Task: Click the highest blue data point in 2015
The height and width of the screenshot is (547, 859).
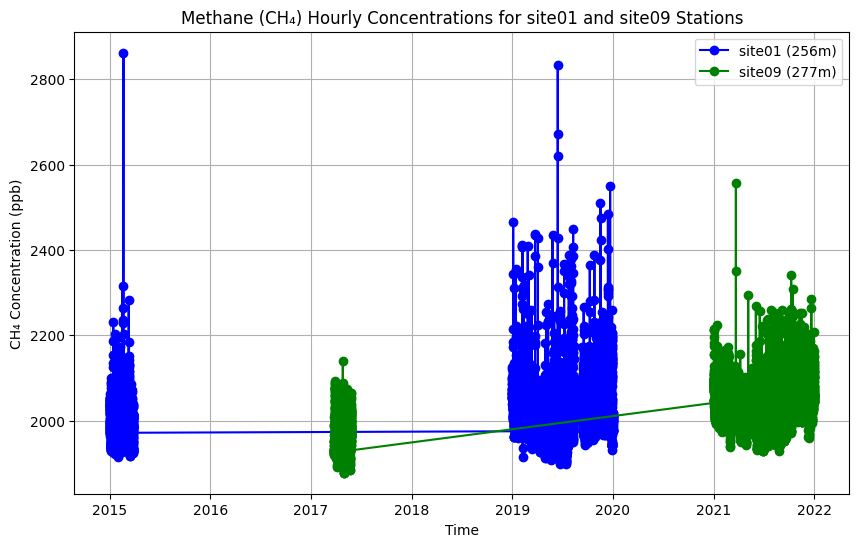Action: pyautogui.click(x=123, y=53)
